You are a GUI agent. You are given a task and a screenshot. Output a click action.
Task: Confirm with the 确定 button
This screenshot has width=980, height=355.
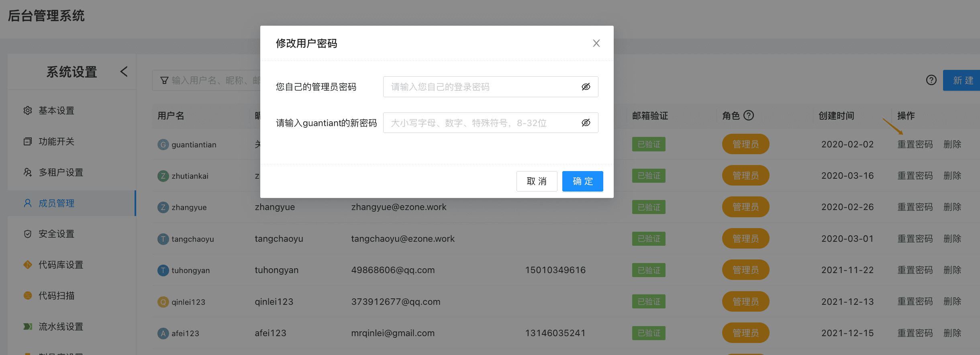[582, 182]
